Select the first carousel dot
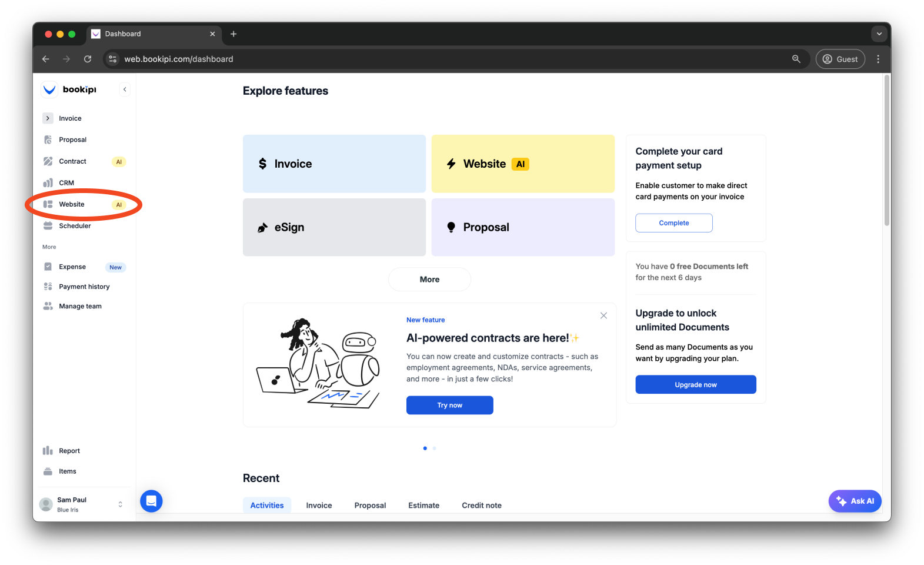Image resolution: width=924 pixels, height=565 pixels. [425, 448]
